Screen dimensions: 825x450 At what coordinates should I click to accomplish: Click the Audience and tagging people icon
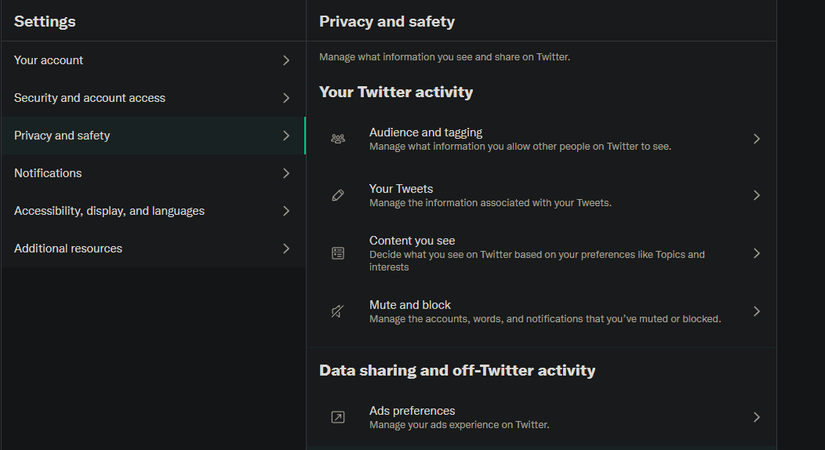click(x=338, y=139)
